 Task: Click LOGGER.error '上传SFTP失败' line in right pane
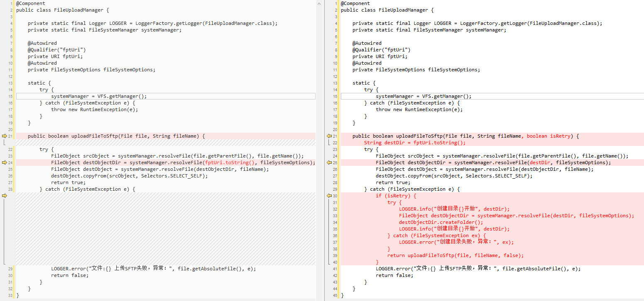coord(478,269)
